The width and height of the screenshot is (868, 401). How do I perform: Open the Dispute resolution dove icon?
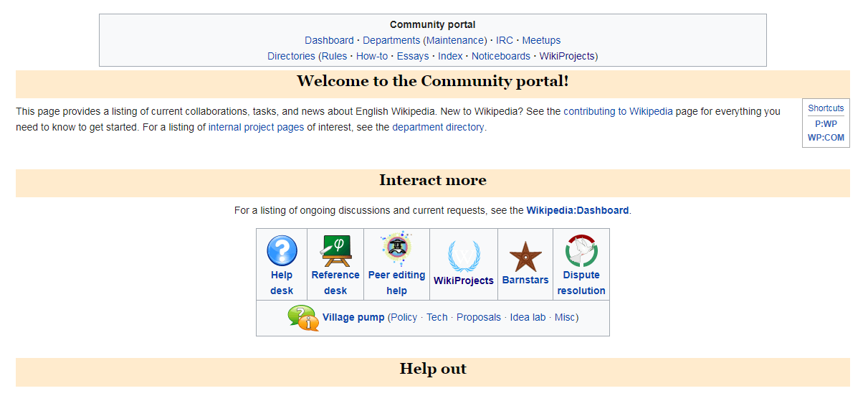(581, 250)
